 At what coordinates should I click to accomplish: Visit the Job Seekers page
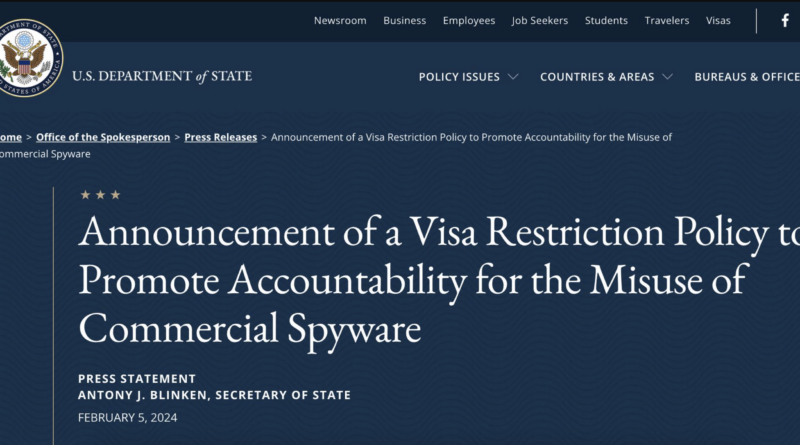pyautogui.click(x=540, y=21)
